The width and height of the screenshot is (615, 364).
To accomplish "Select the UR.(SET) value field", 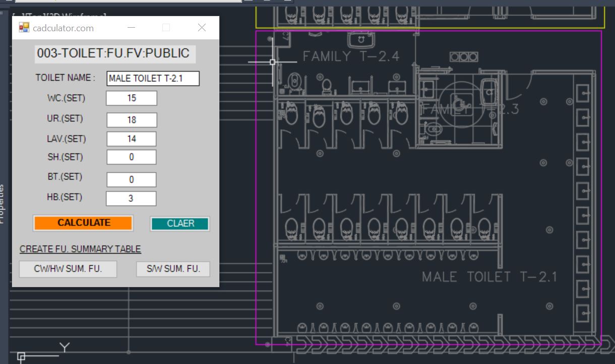I will click(132, 120).
